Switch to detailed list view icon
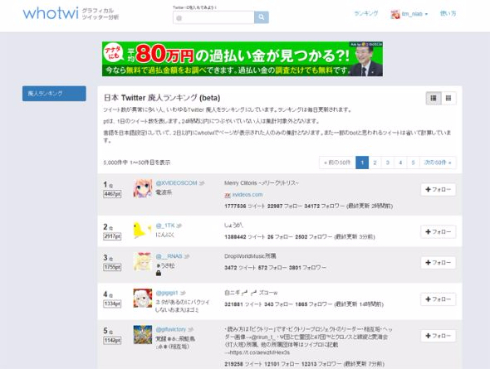The image size is (490, 369). click(x=433, y=98)
